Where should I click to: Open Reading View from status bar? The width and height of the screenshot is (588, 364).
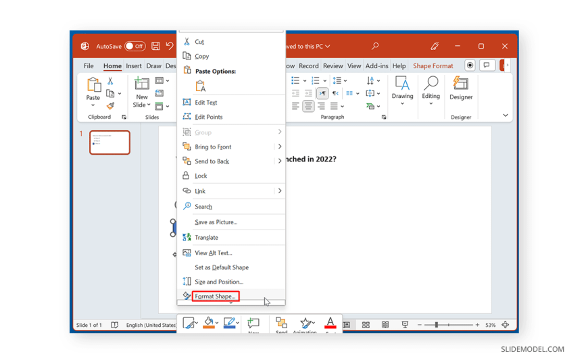tap(385, 325)
